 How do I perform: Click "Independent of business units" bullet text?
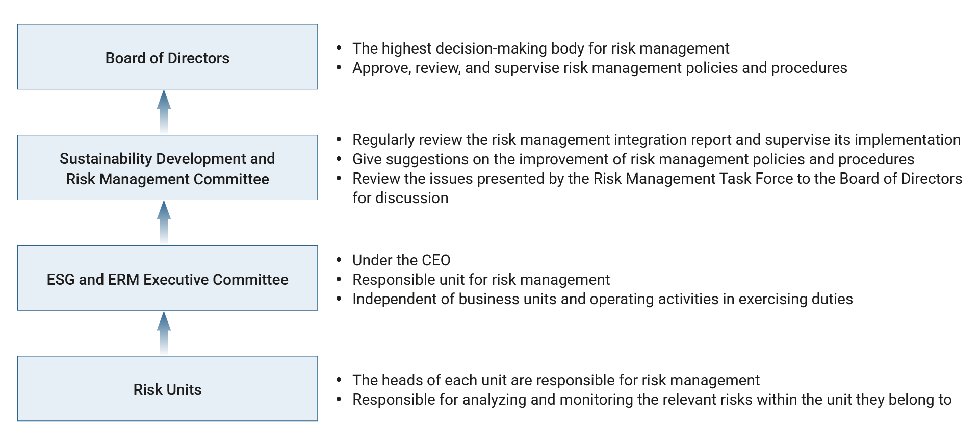(602, 299)
